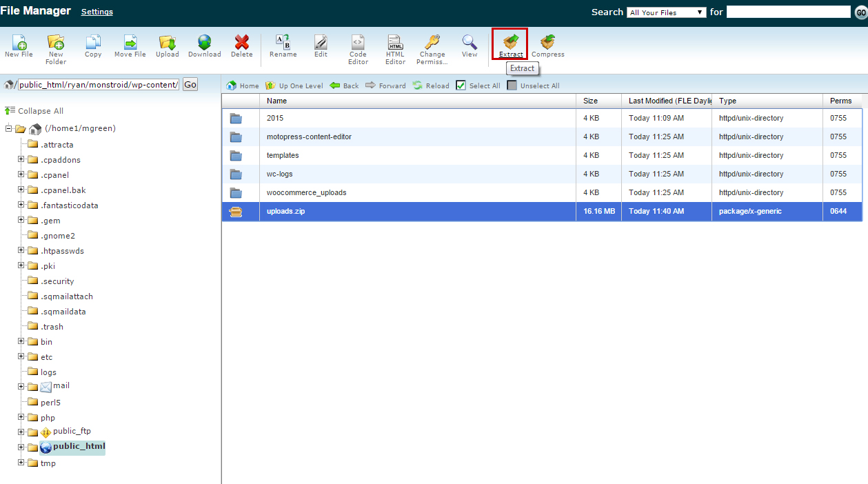Screen dimensions: 868x484
Task: Click the View magnifier icon
Action: (x=470, y=42)
